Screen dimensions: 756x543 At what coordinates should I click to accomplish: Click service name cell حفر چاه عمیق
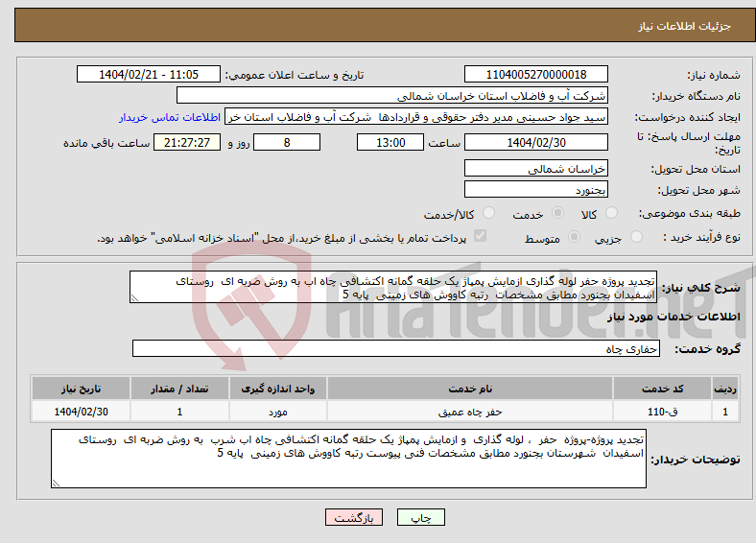(x=470, y=412)
